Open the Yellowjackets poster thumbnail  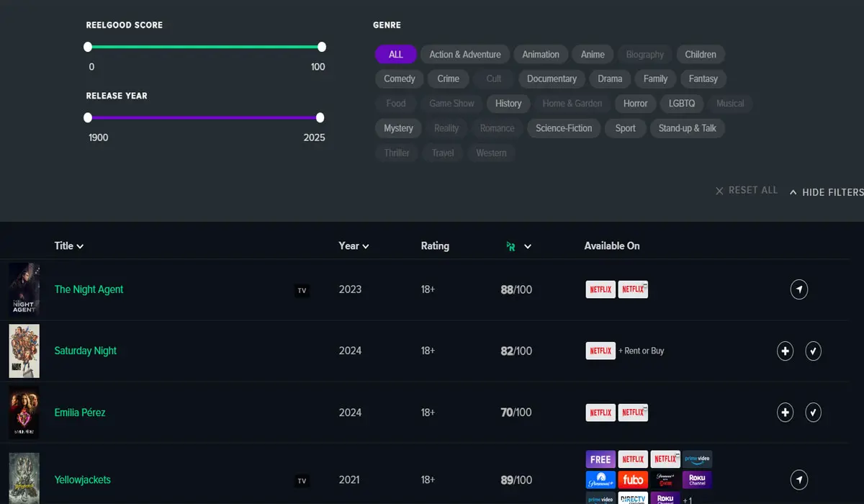[x=24, y=478]
